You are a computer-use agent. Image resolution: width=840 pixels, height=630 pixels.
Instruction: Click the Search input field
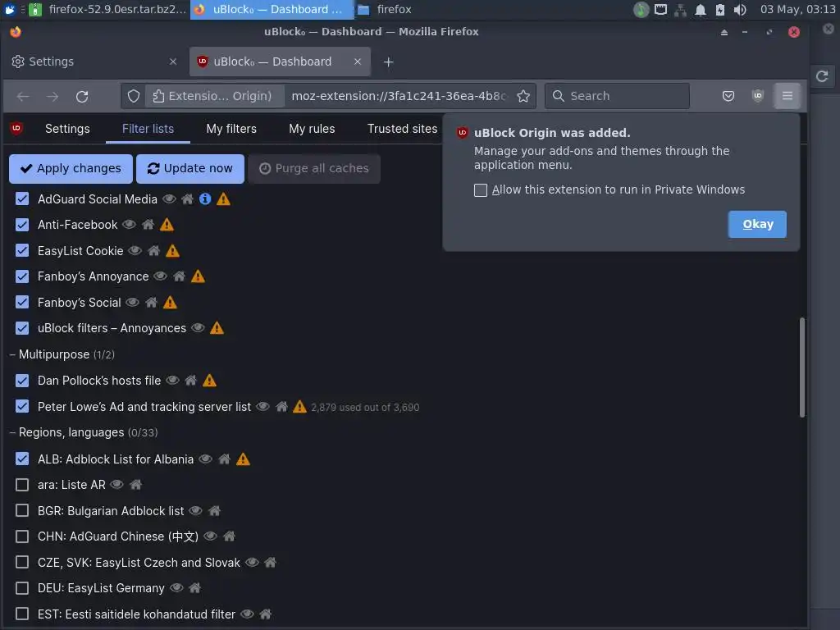617,96
